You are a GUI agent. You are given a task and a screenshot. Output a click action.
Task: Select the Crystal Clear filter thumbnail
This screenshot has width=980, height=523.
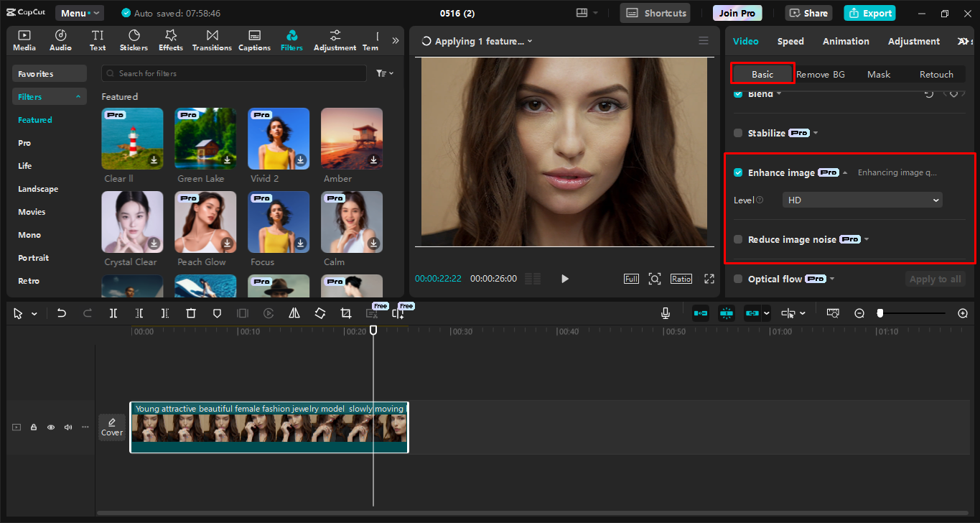pyautogui.click(x=132, y=221)
